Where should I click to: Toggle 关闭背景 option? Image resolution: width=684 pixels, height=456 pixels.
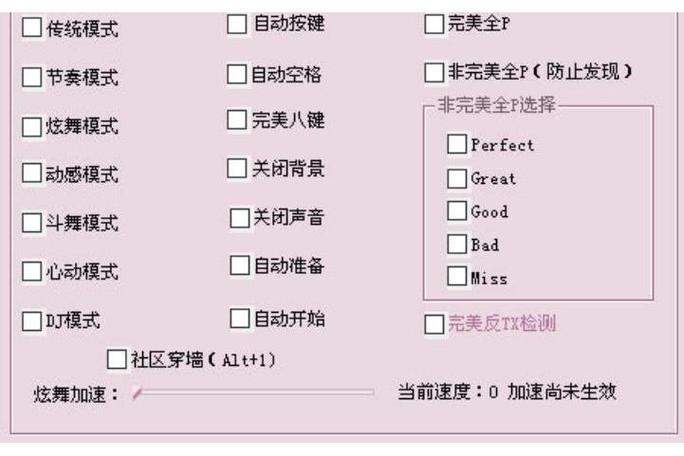click(x=237, y=167)
